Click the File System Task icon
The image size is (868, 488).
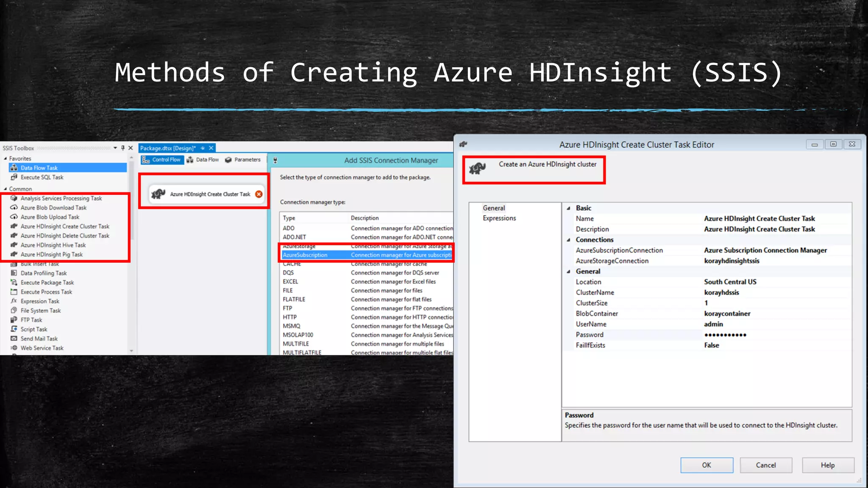[x=14, y=311]
